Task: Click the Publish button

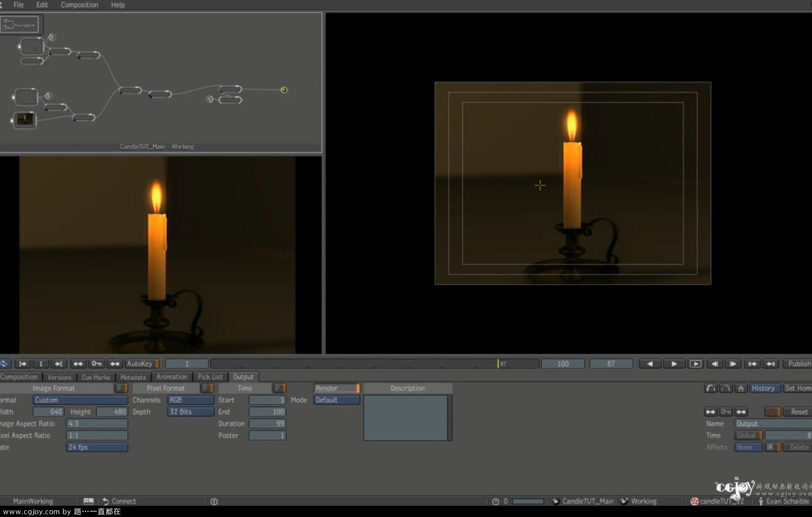Action: coord(798,364)
